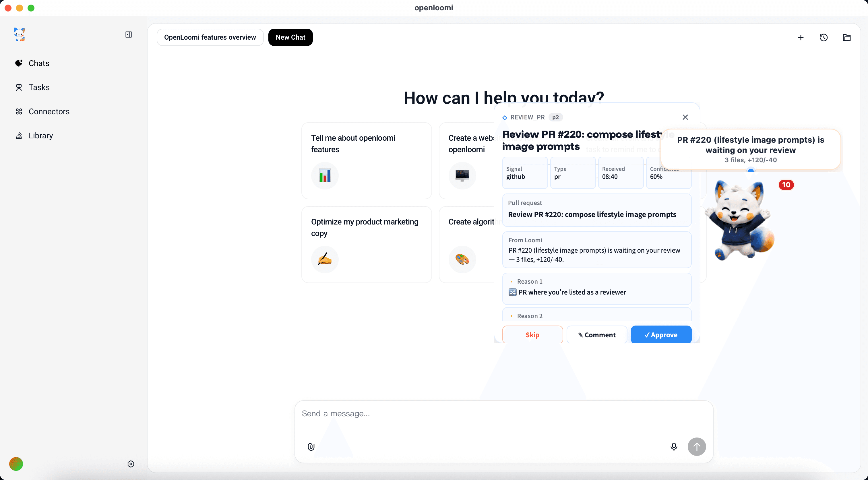Screen dimensions: 868x480
Task: Click Reason 1 reviewer item
Action: [597, 289]
